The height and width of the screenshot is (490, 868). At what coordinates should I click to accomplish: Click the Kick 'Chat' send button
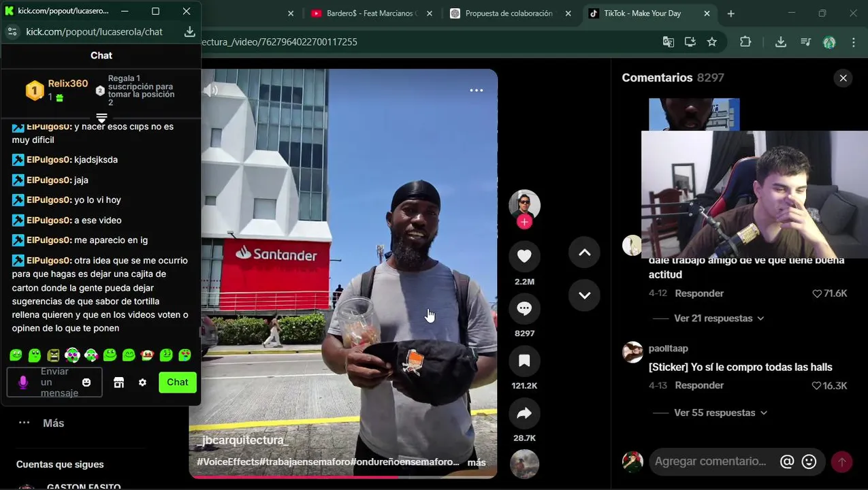178,382
